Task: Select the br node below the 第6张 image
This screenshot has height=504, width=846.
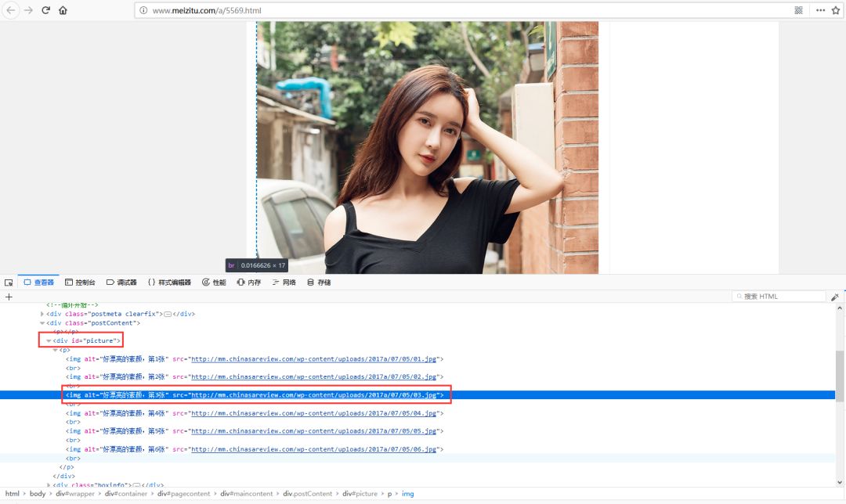Action: 418,459
